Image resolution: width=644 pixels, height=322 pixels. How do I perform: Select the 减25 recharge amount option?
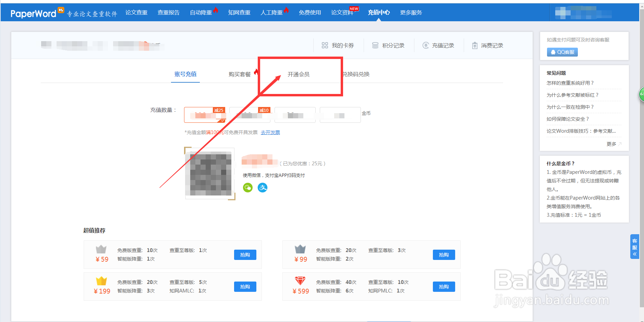(x=205, y=115)
